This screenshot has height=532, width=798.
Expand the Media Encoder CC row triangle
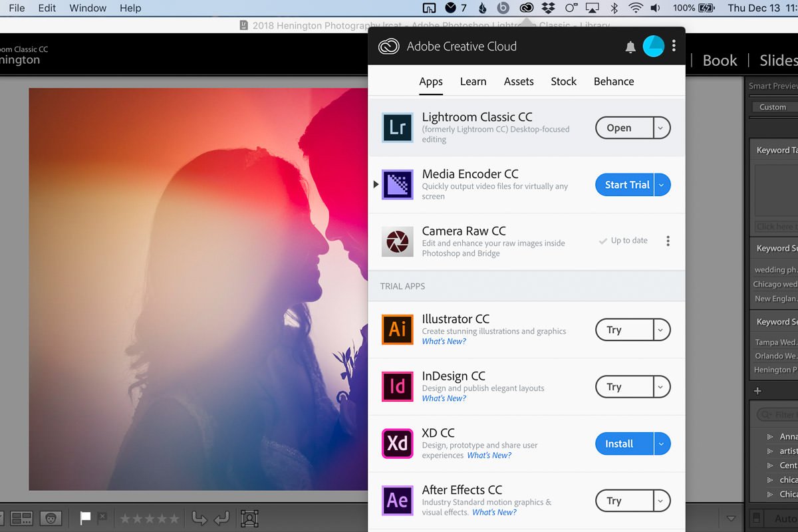point(376,184)
